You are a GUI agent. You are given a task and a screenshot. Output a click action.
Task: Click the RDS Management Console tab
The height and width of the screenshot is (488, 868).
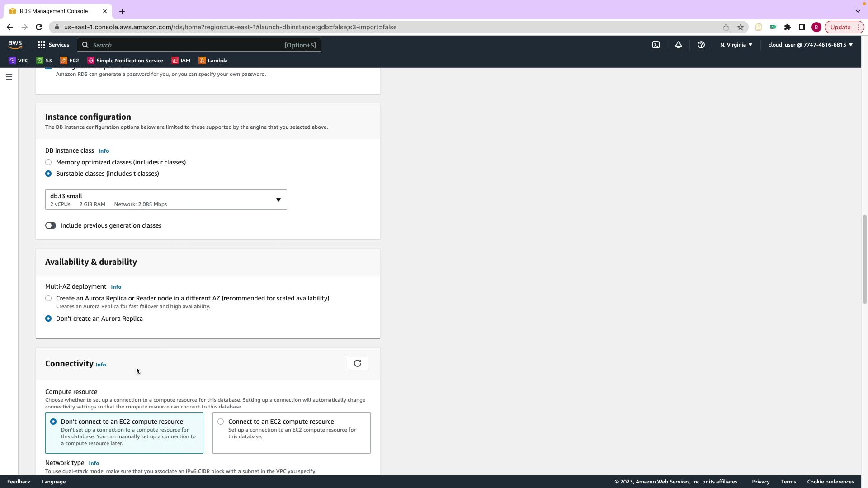pyautogui.click(x=54, y=11)
